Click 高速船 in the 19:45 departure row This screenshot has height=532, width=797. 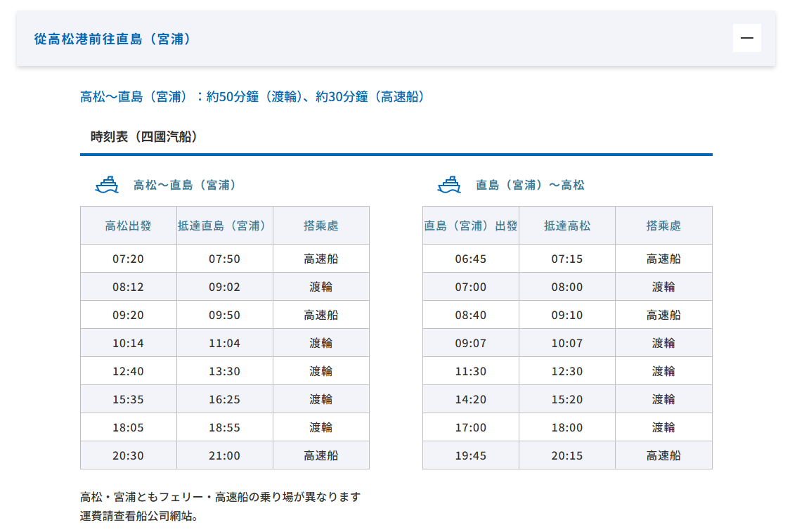(664, 455)
